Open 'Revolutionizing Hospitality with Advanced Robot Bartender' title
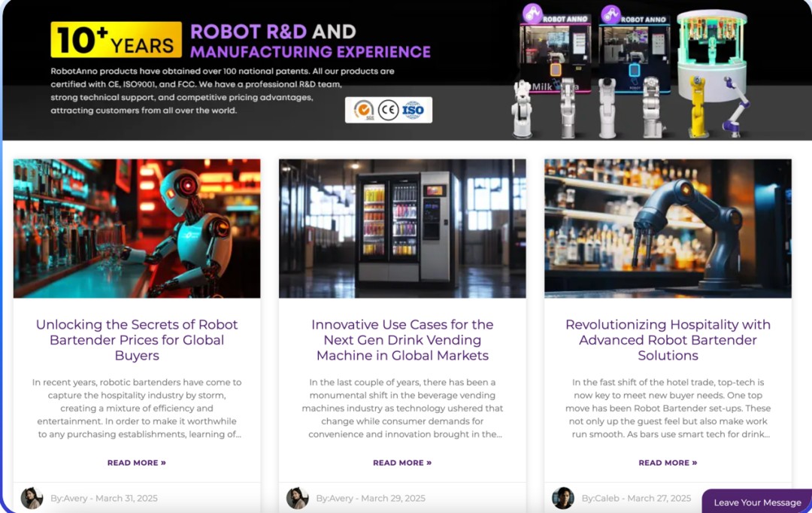The height and width of the screenshot is (513, 812). pos(668,339)
